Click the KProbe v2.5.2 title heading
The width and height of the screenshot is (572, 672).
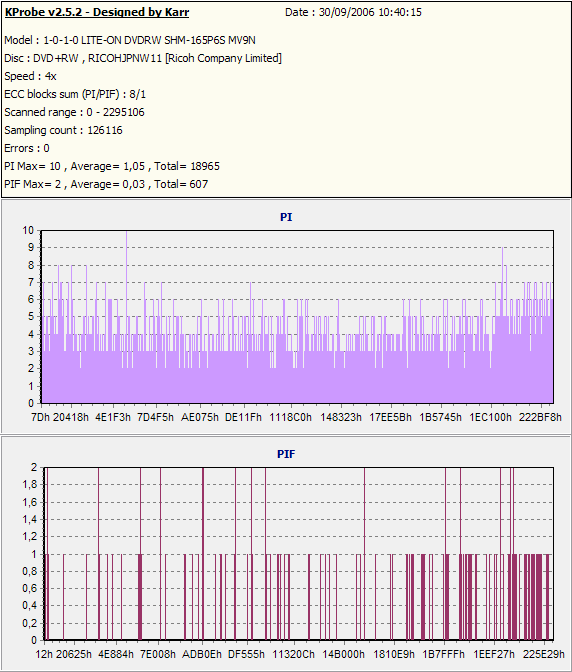(96, 12)
